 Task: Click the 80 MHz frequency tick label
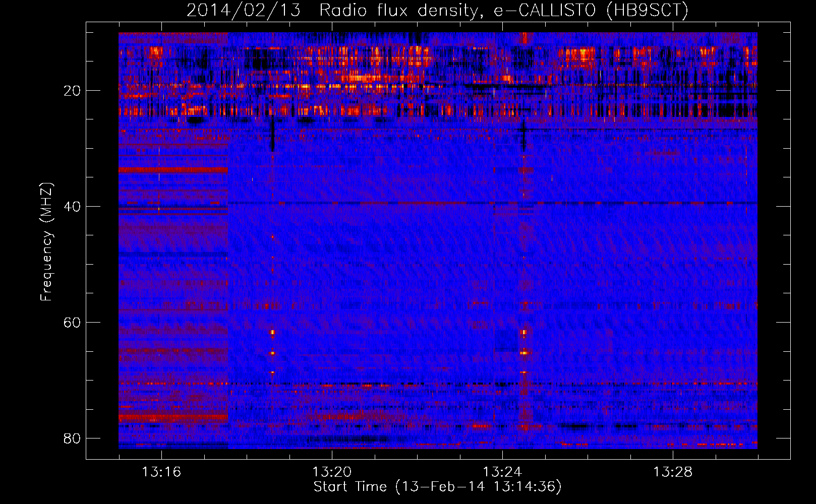click(x=72, y=438)
